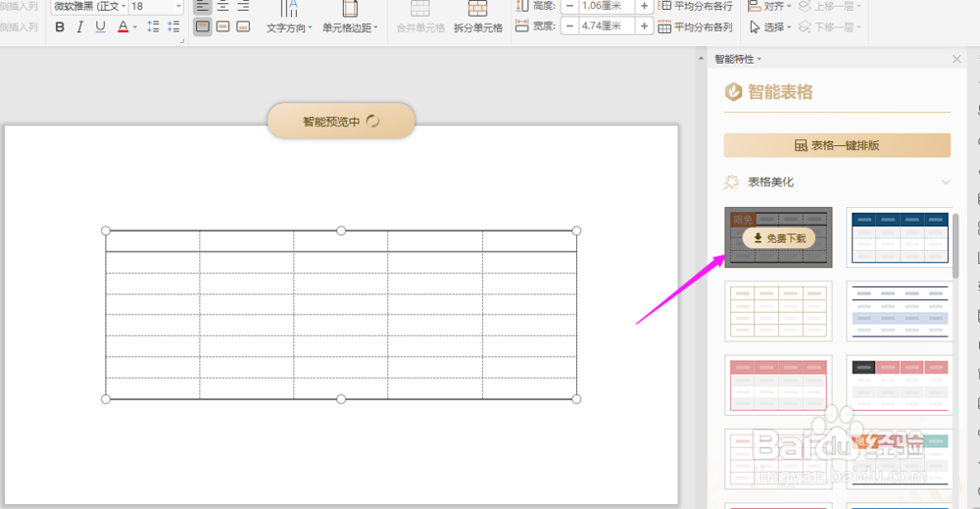Click the first cell of the table header row

click(x=153, y=241)
